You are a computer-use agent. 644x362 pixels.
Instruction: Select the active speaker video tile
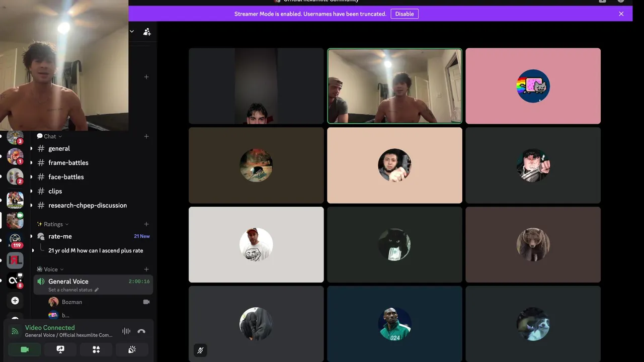click(394, 86)
